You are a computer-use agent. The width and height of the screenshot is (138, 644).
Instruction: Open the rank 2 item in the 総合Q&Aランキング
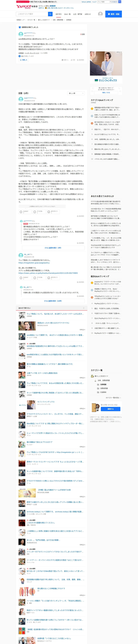pyautogui.click(x=106, y=290)
